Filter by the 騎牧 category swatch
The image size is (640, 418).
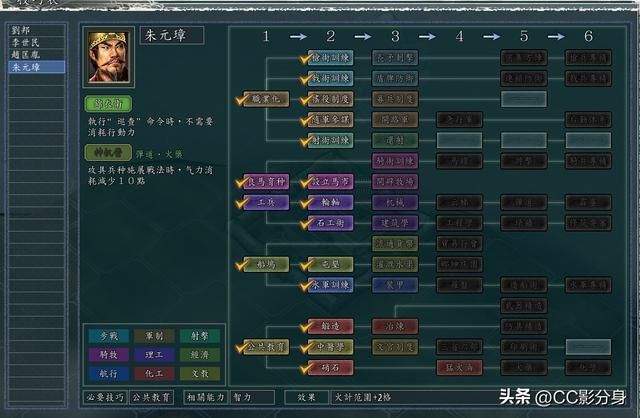pos(109,355)
